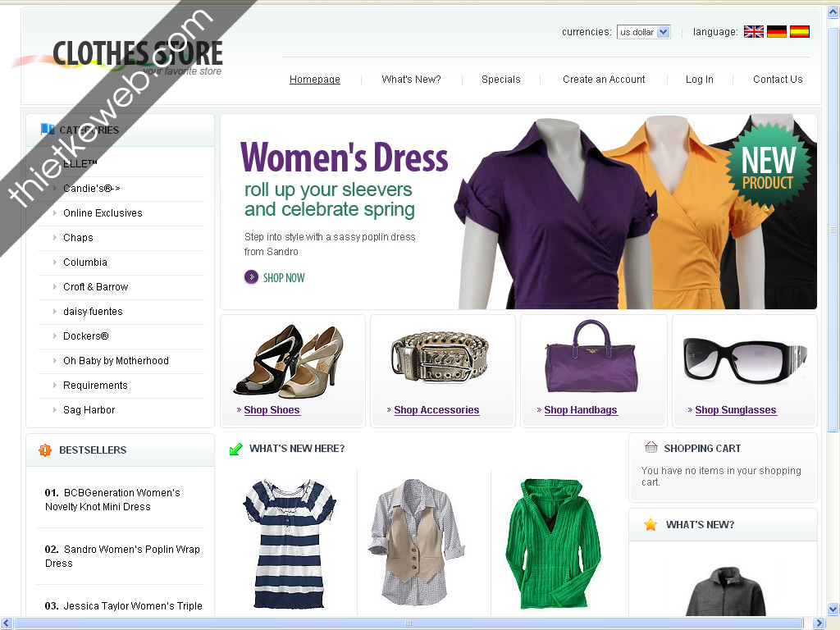
Task: Open bestseller Sandro Women's Poplin Wrap Dress
Action: (122, 556)
